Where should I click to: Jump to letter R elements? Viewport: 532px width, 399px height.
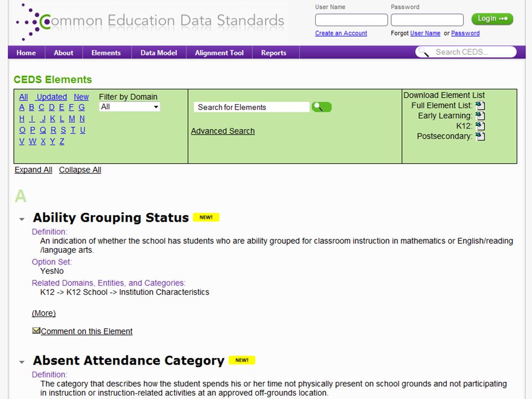[53, 130]
